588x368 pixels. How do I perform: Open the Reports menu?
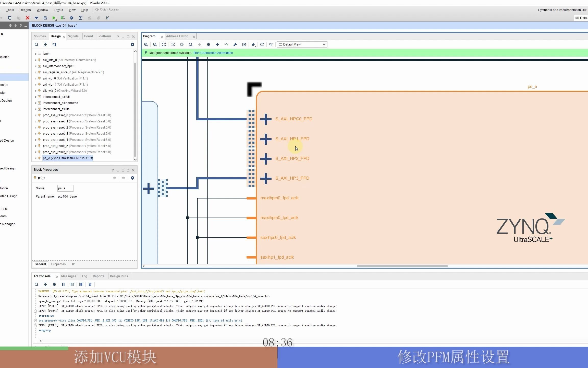(25, 10)
